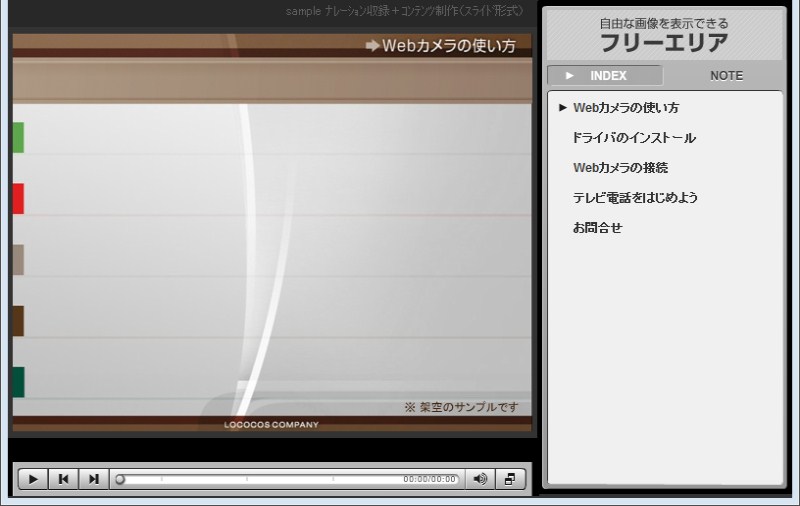Viewport: 800px width, 506px height.
Task: Click the beige marker on slide
Action: 18,260
